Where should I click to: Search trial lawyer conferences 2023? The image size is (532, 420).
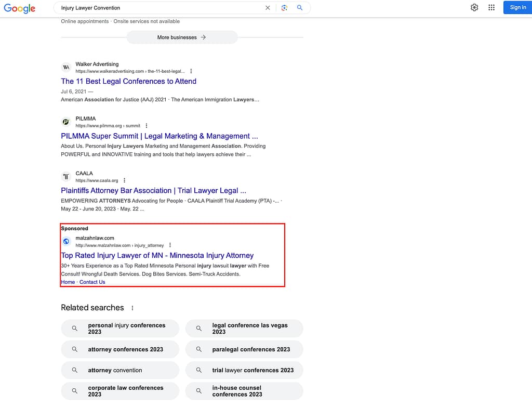[x=244, y=370]
